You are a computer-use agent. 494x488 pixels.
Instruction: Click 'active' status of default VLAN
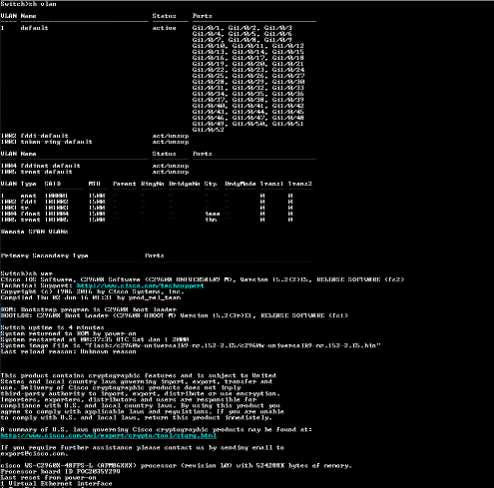[x=164, y=28]
